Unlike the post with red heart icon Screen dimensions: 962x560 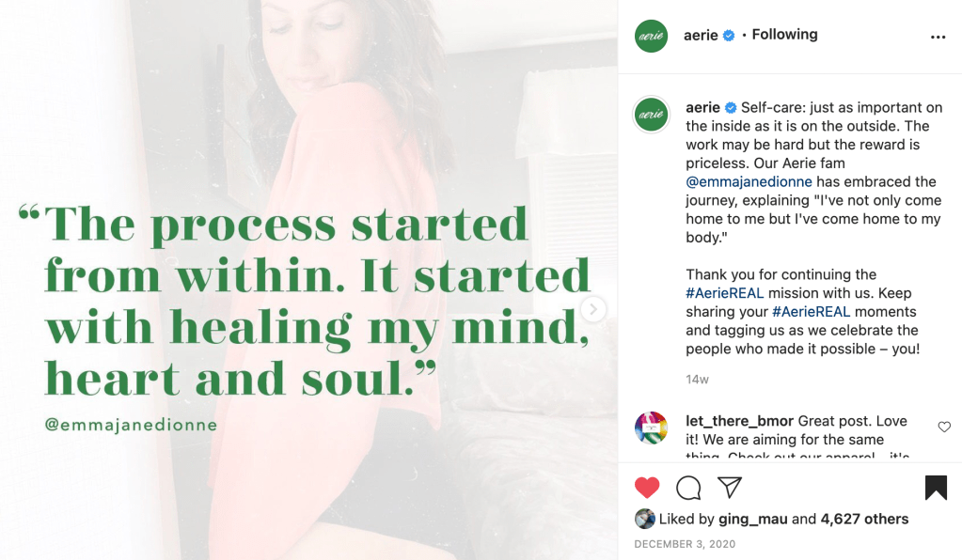pyautogui.click(x=647, y=487)
